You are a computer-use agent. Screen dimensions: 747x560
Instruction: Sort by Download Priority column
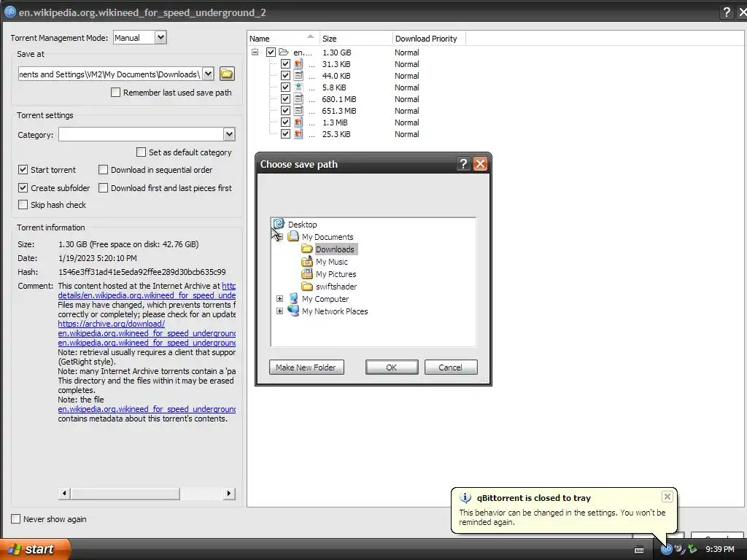(x=429, y=39)
